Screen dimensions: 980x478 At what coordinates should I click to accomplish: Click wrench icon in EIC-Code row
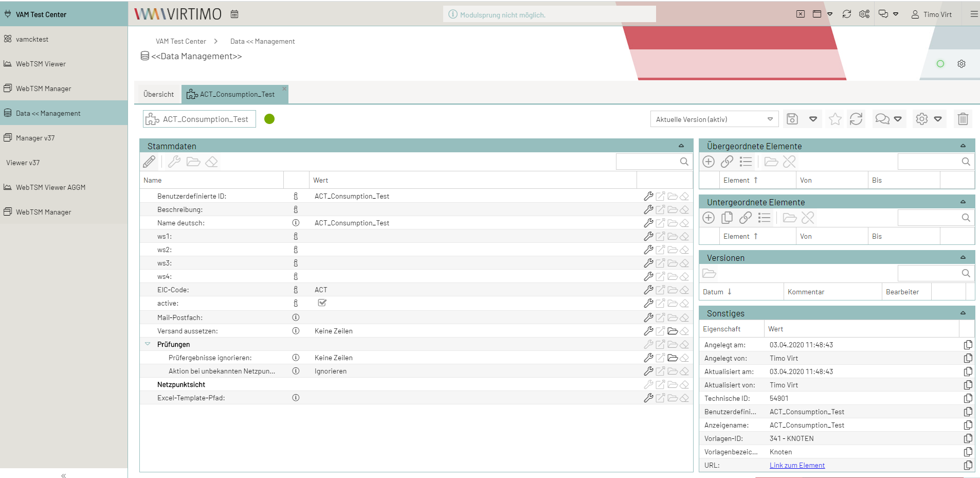(648, 290)
